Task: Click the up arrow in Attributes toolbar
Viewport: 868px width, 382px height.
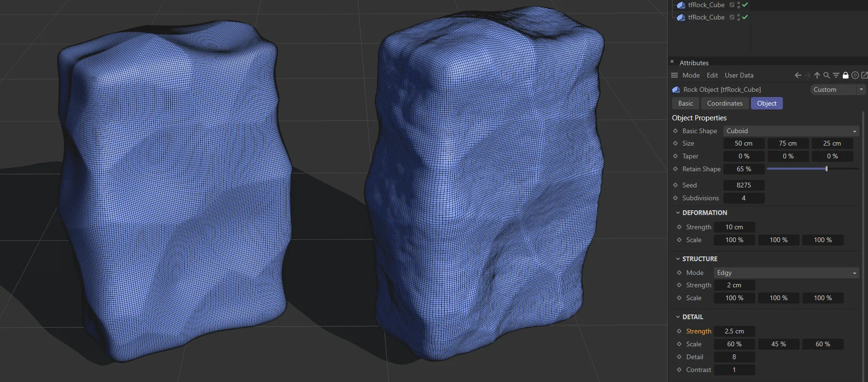Action: pos(817,75)
